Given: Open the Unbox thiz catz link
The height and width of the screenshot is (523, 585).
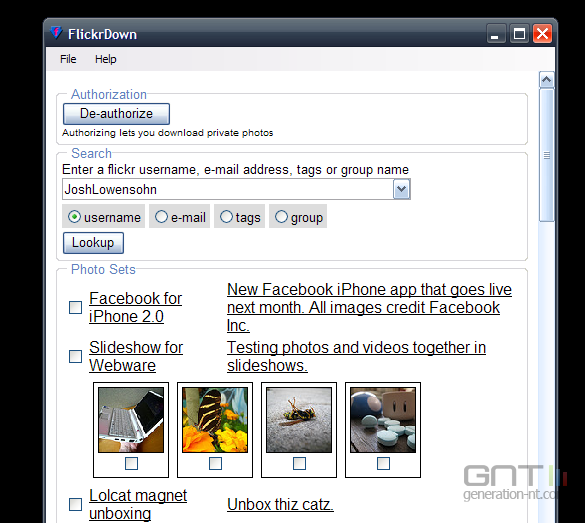Looking at the screenshot, I should [x=280, y=504].
